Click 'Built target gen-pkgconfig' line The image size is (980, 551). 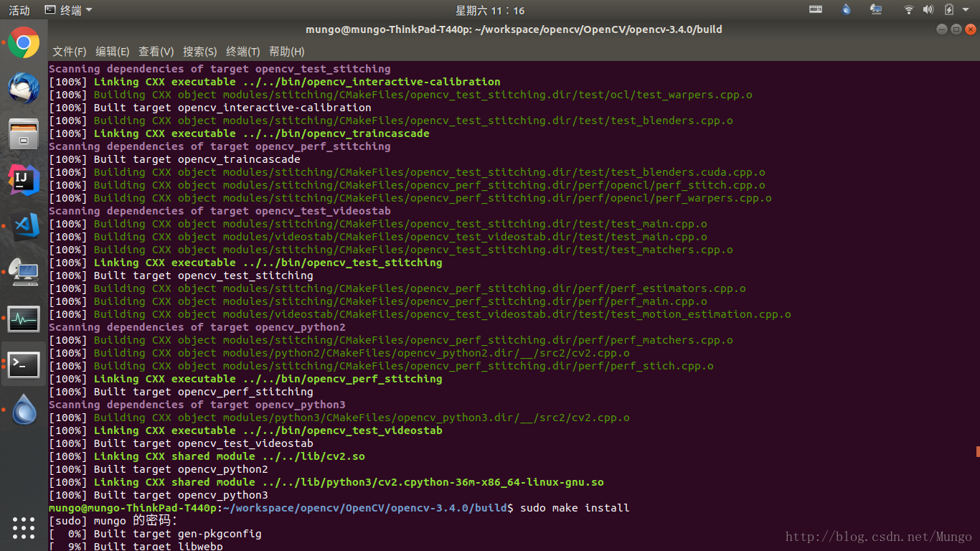155,534
